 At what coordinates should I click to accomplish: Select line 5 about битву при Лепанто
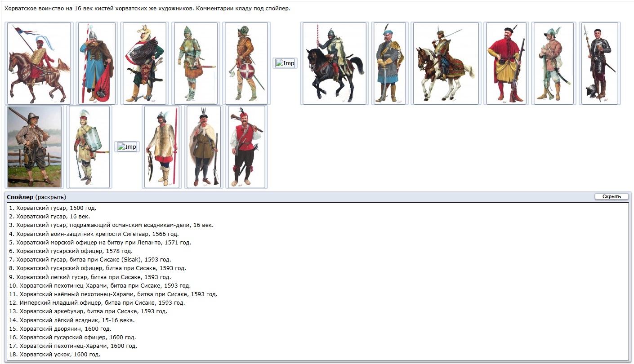tap(100, 242)
